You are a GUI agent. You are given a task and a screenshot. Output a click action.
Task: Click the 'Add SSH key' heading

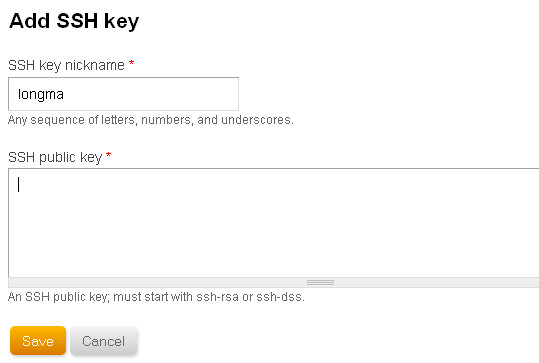pyautogui.click(x=74, y=21)
